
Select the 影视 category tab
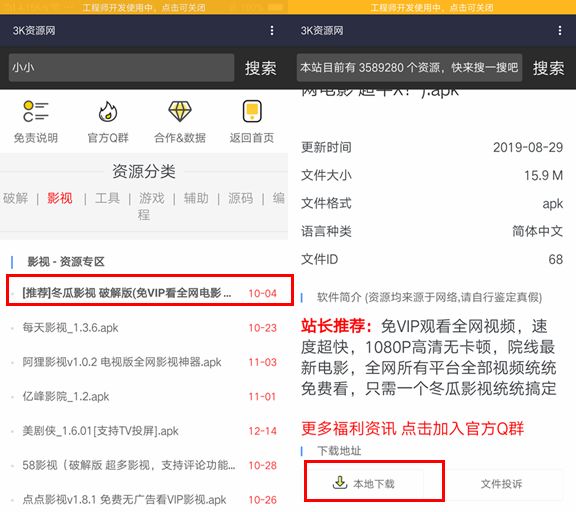point(60,198)
